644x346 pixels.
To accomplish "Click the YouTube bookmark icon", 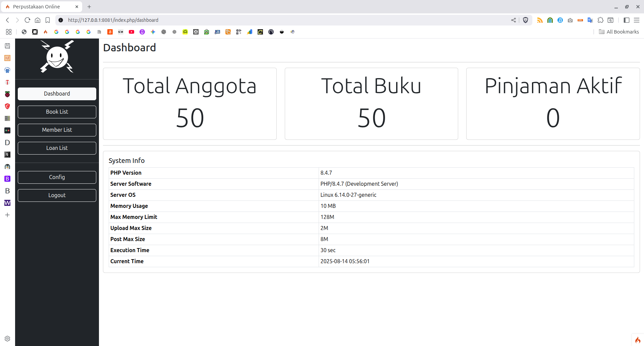I will [131, 32].
